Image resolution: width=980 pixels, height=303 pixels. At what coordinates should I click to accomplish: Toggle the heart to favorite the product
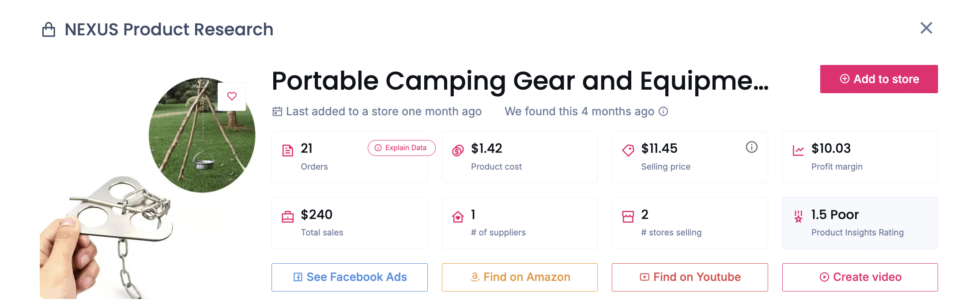click(232, 96)
